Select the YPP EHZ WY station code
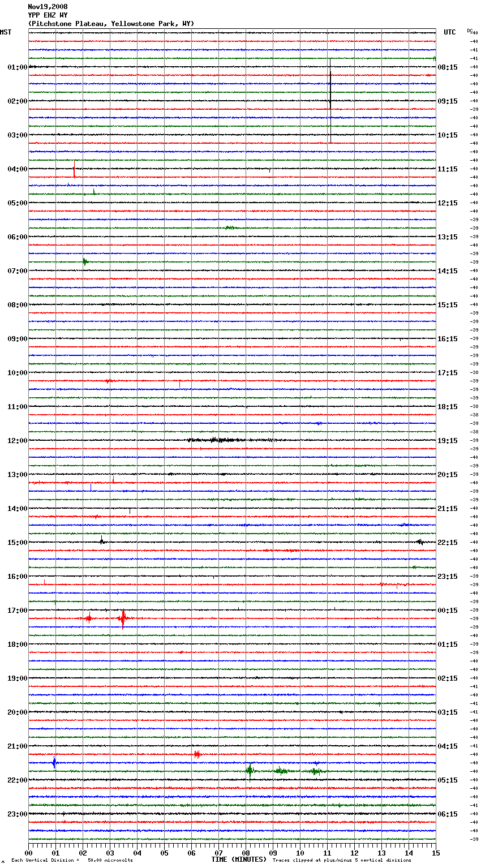 coord(48,15)
